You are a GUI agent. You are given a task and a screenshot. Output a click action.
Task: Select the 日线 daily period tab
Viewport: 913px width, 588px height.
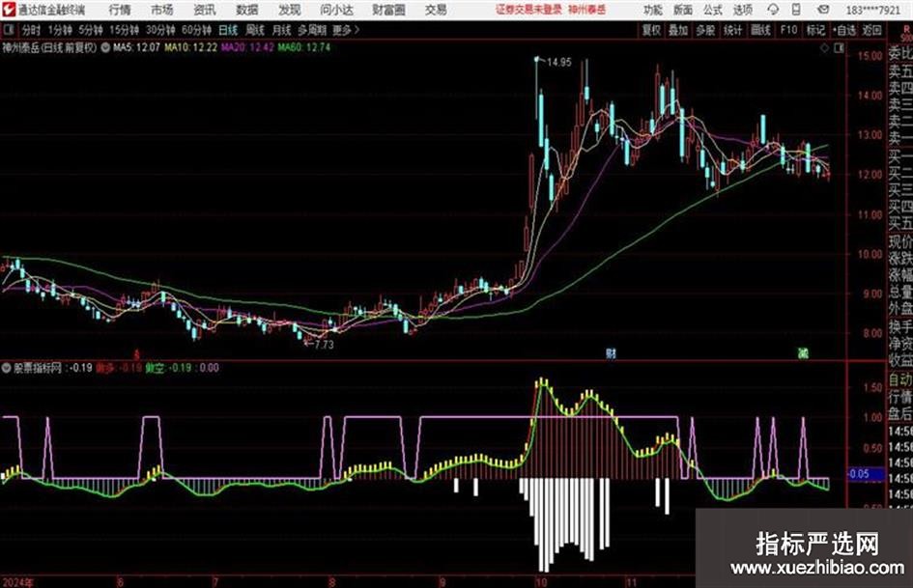(x=228, y=30)
